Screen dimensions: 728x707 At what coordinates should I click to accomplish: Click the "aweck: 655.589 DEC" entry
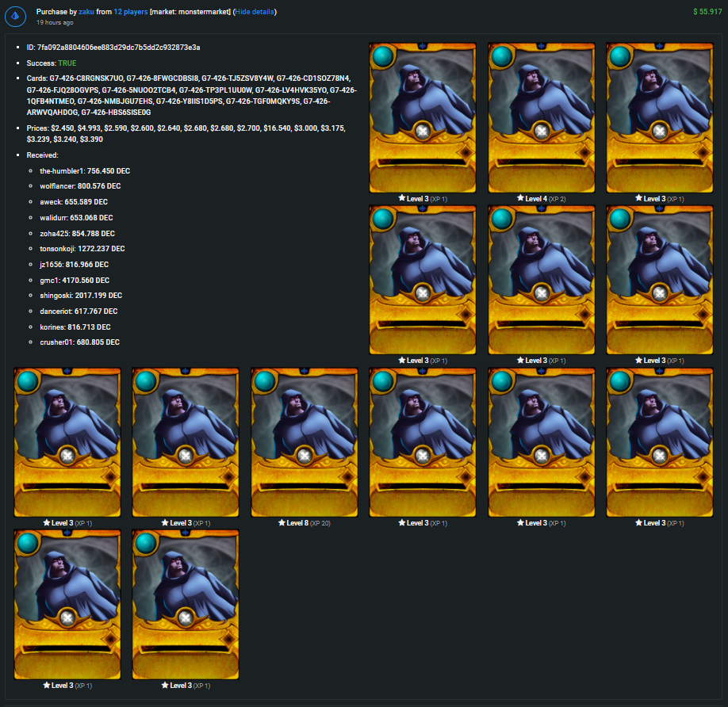click(74, 202)
